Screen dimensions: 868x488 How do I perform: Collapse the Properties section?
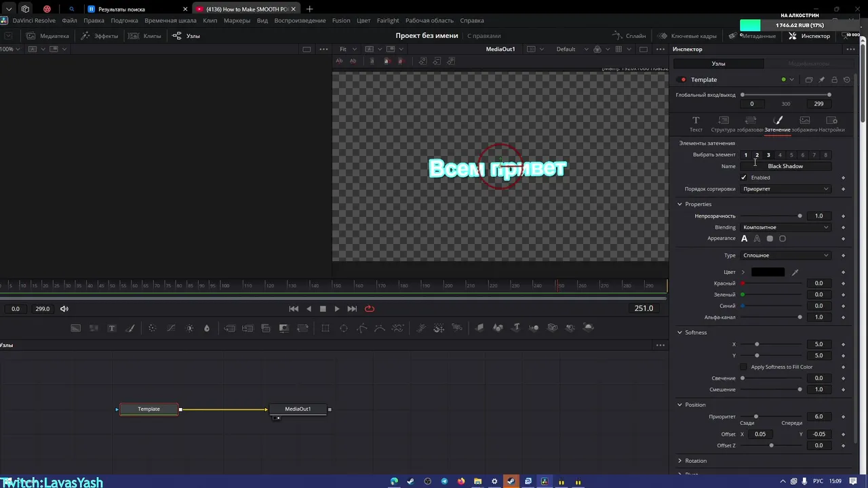click(679, 204)
